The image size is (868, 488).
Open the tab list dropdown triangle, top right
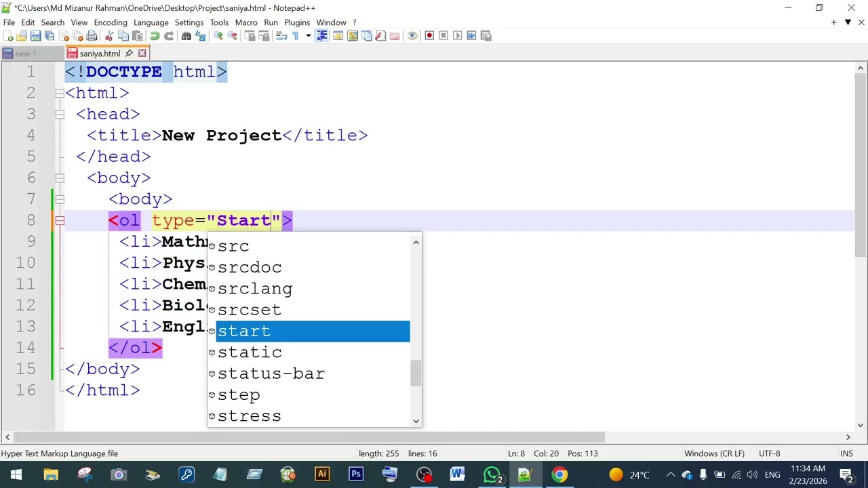pyautogui.click(x=848, y=22)
